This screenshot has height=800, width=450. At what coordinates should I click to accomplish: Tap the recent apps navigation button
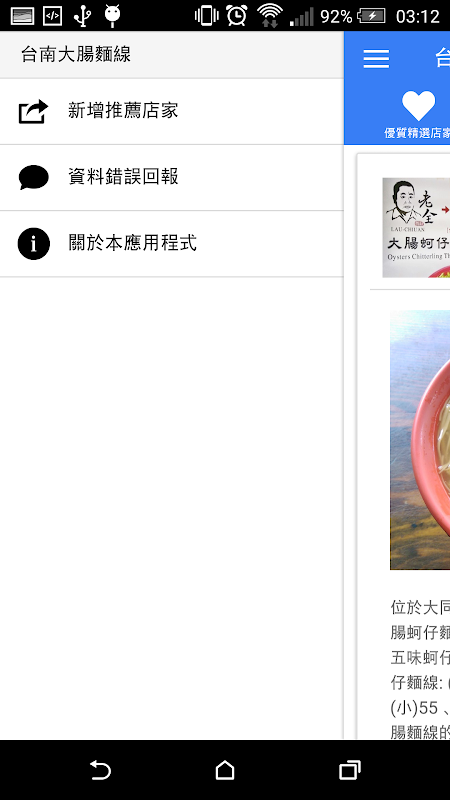pos(350,770)
